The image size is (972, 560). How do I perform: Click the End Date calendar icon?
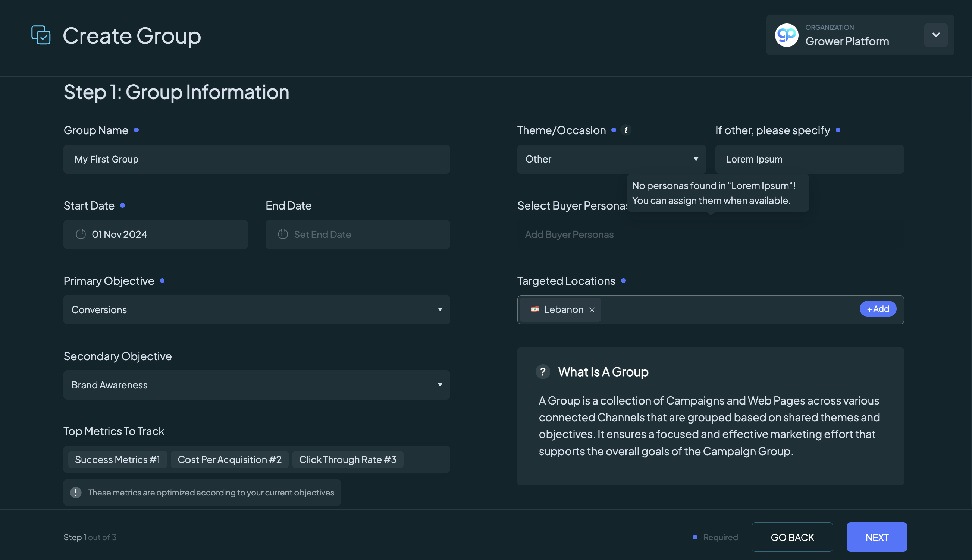coord(283,234)
